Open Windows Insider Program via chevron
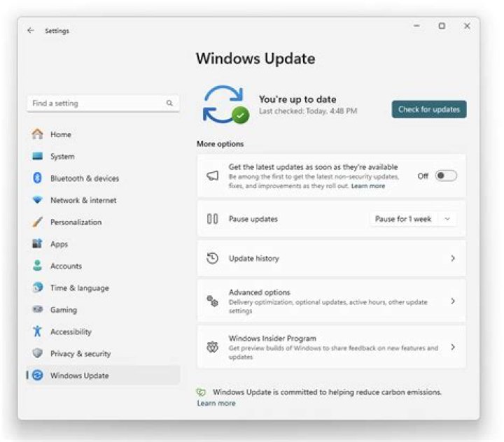Image resolution: width=504 pixels, height=442 pixels. pos(453,348)
